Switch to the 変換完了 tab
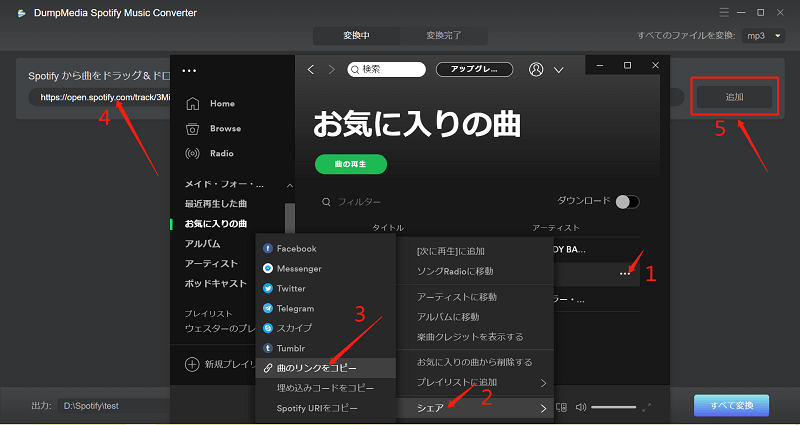Screen dimensions: 800x425 click(x=444, y=36)
